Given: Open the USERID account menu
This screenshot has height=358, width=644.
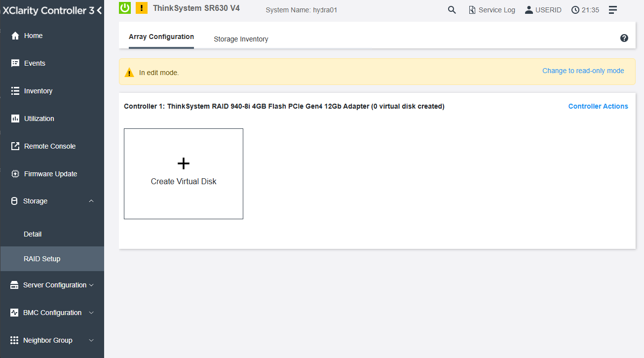Looking at the screenshot, I should [543, 9].
